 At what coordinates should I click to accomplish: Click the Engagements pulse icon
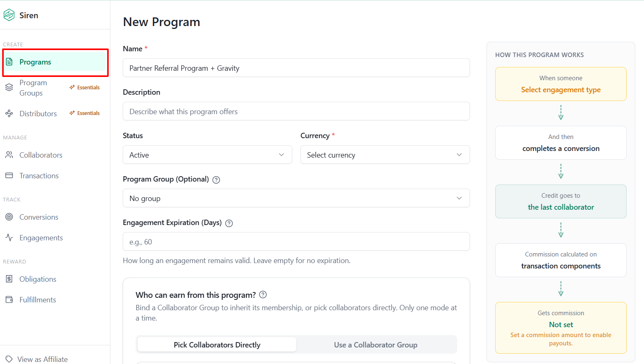[x=9, y=237]
